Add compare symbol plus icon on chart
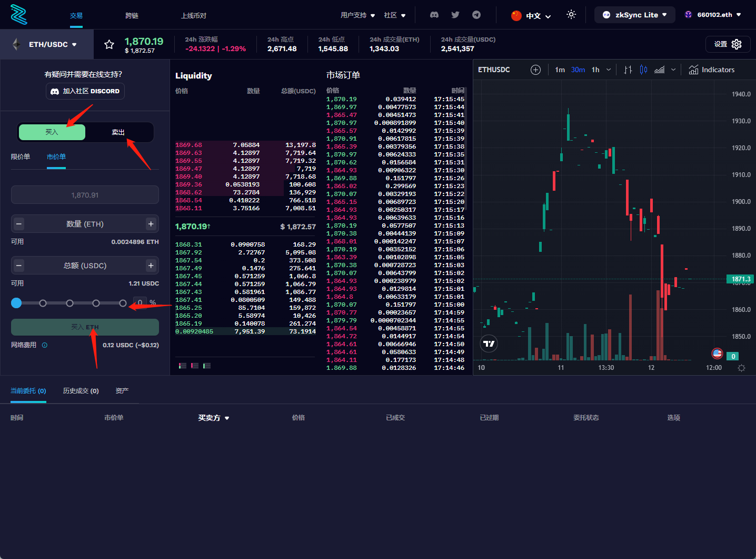The image size is (756, 559). (535, 70)
